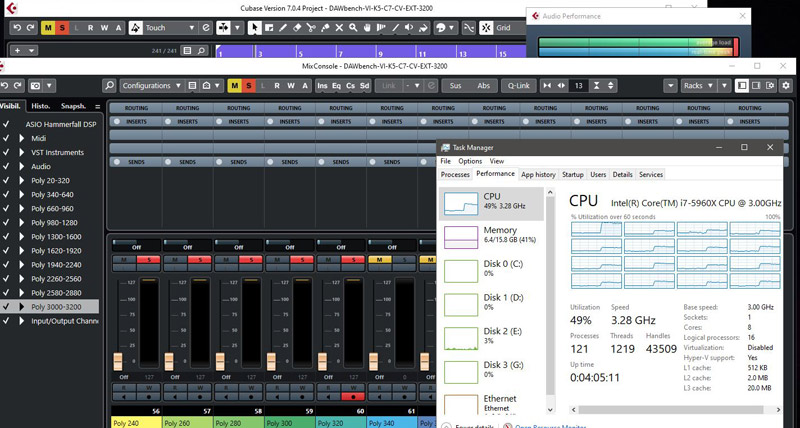Image resolution: width=800 pixels, height=428 pixels.
Task: Click the Abs button in MixConsole toolbar
Action: pyautogui.click(x=483, y=86)
